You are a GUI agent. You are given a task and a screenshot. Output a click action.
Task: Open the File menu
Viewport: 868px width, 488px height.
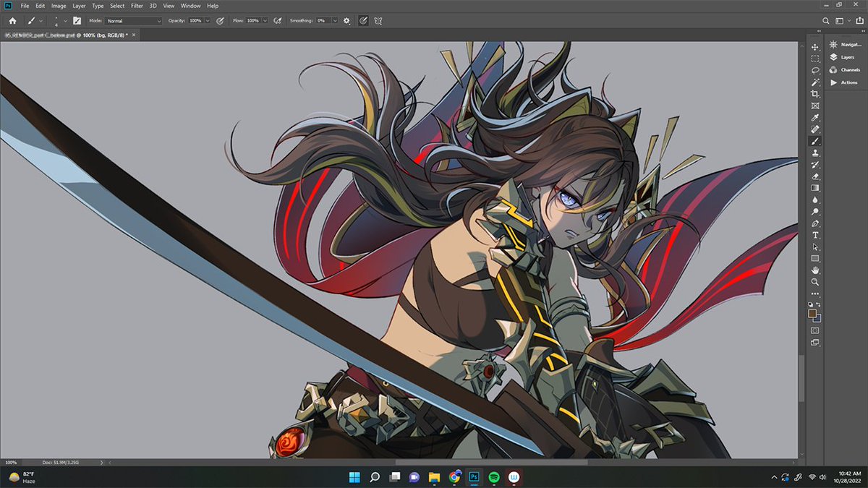click(25, 6)
